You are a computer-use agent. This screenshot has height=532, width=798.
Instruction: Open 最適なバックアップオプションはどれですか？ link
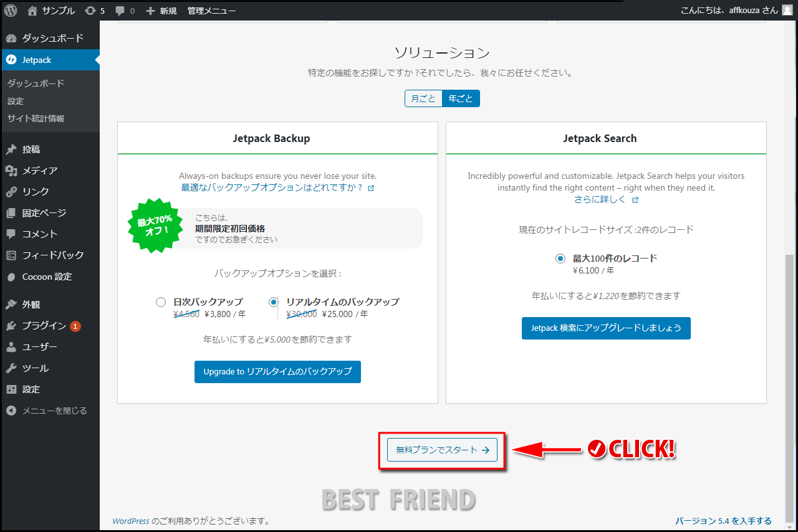pyautogui.click(x=272, y=187)
